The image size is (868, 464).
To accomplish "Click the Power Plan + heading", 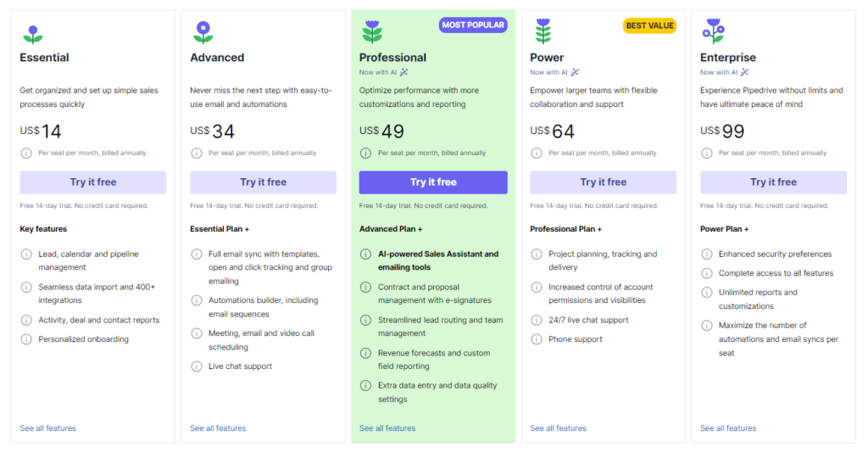I will click(724, 229).
